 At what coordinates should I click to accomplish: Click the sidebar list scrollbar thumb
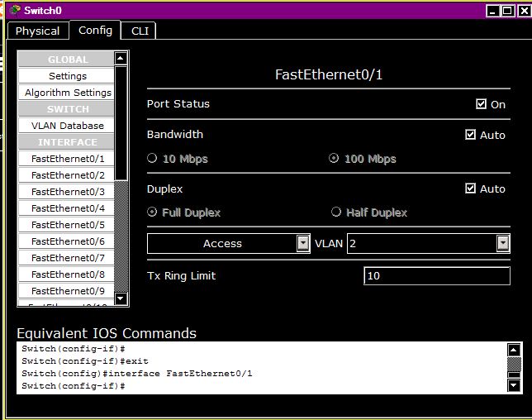point(121,123)
